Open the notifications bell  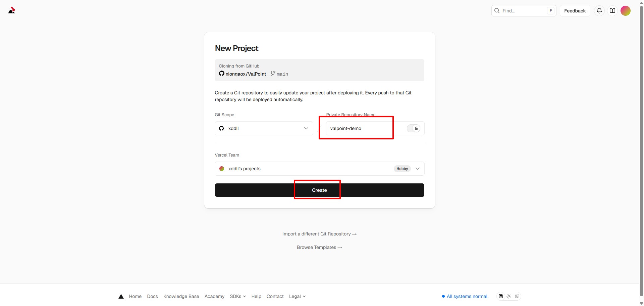(x=599, y=11)
